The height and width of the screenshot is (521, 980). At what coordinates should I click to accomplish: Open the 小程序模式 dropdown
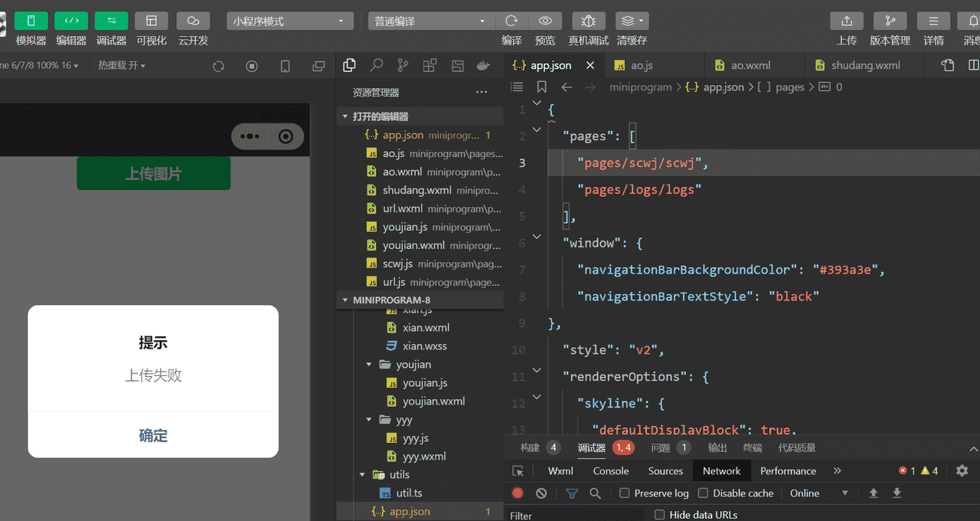290,21
